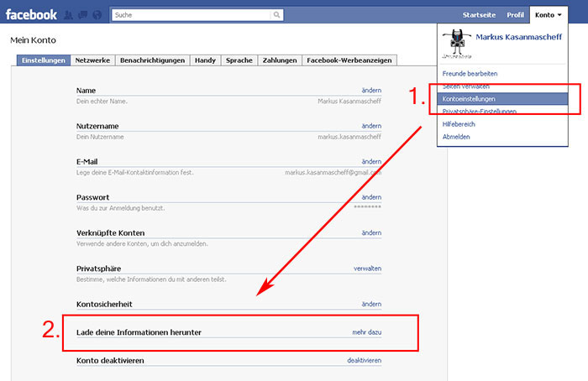Open the messages icon in top bar
The image size is (588, 381).
tap(82, 15)
